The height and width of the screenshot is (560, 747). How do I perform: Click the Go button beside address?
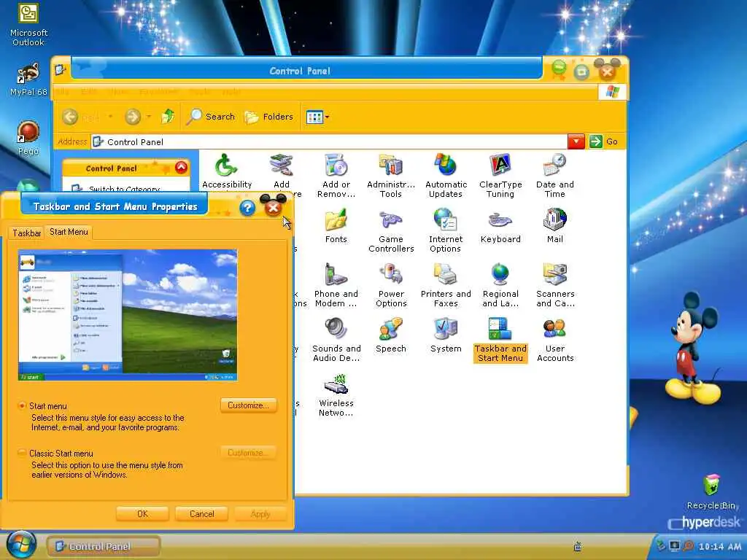click(604, 141)
